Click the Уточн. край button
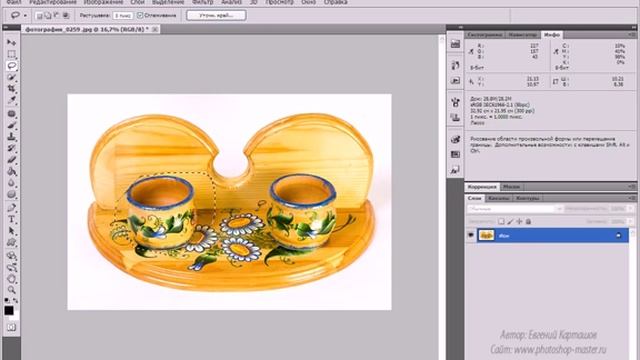 [216, 16]
